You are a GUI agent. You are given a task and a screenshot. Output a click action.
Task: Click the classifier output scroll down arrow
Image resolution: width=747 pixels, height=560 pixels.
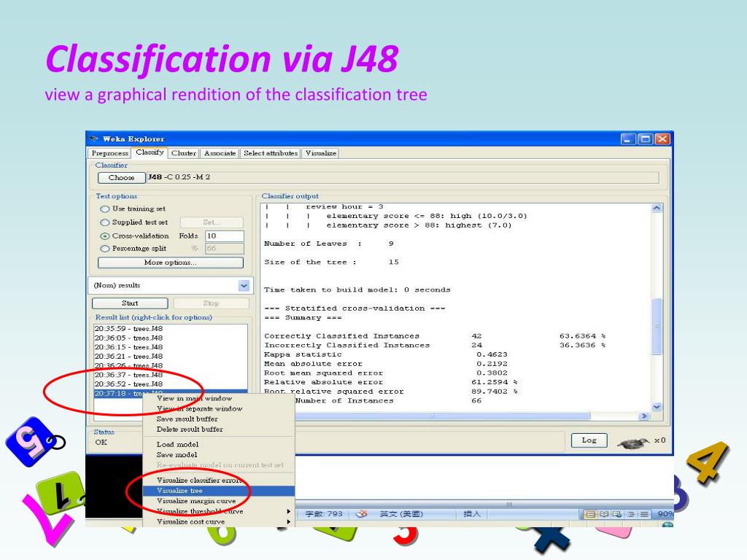657,407
